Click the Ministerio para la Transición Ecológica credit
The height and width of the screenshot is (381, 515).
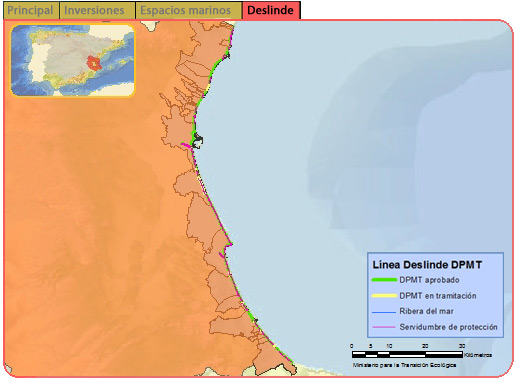tap(404, 365)
